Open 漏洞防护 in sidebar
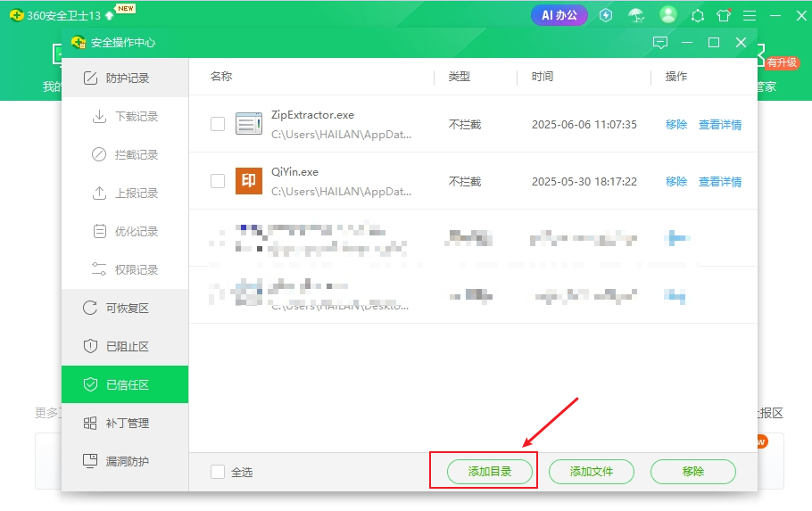 125,461
